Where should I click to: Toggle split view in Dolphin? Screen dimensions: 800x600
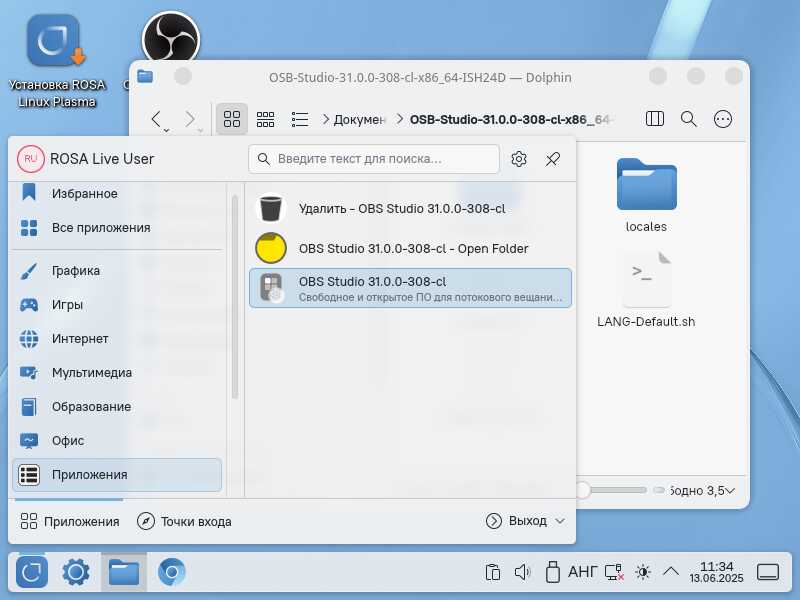pos(655,119)
